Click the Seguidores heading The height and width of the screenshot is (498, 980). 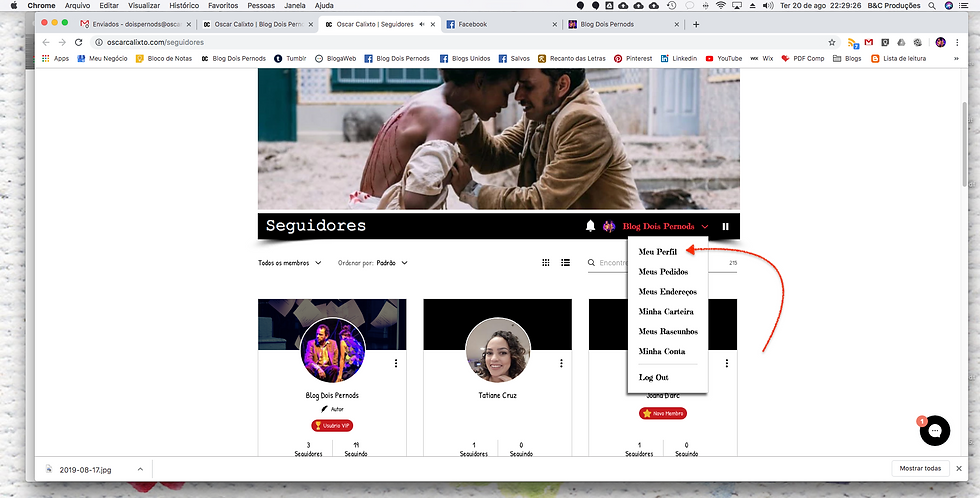tap(316, 226)
